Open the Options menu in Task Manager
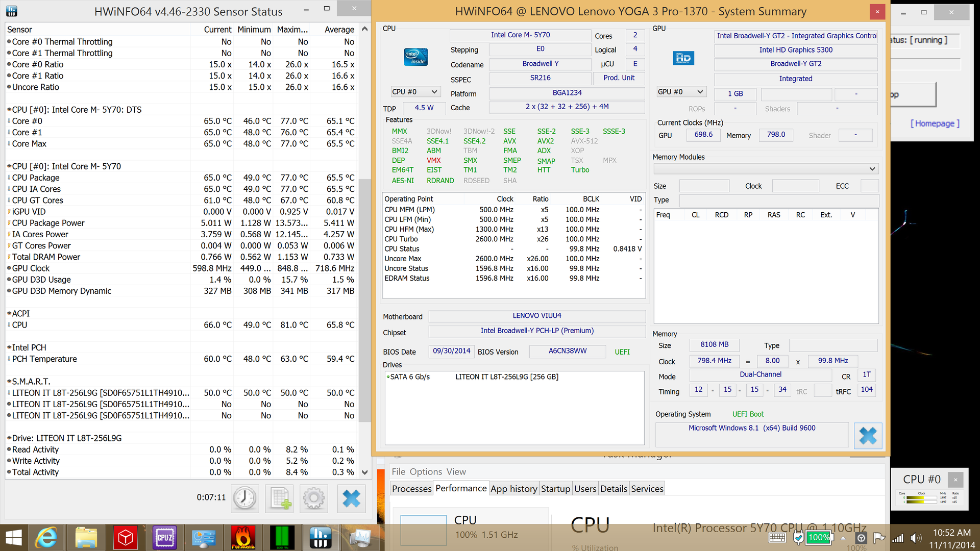 click(x=426, y=472)
